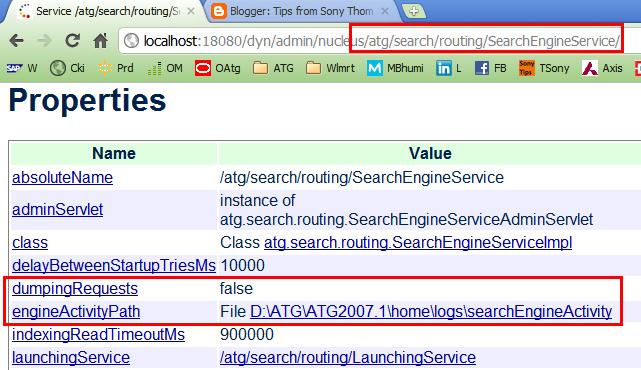Open the searchEngineActivity file path link
The image size is (641, 370).
pos(431,312)
